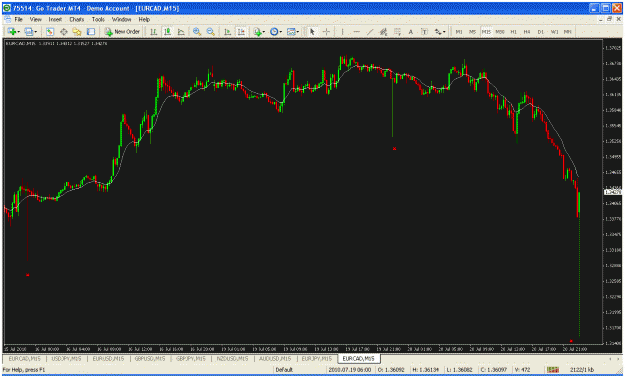Toggle the Terminal panel icon

coord(91,31)
